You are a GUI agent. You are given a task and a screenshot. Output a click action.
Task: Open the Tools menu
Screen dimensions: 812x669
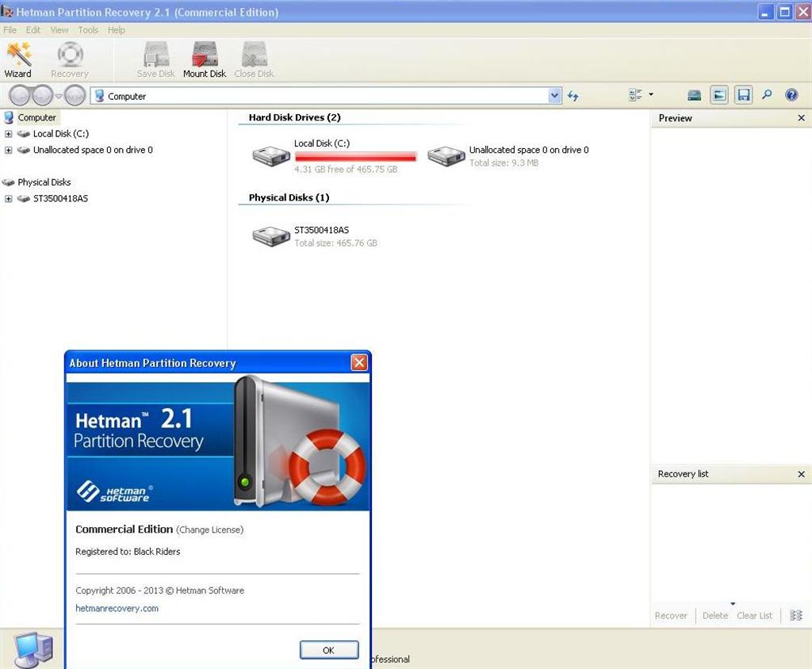pyautogui.click(x=88, y=30)
